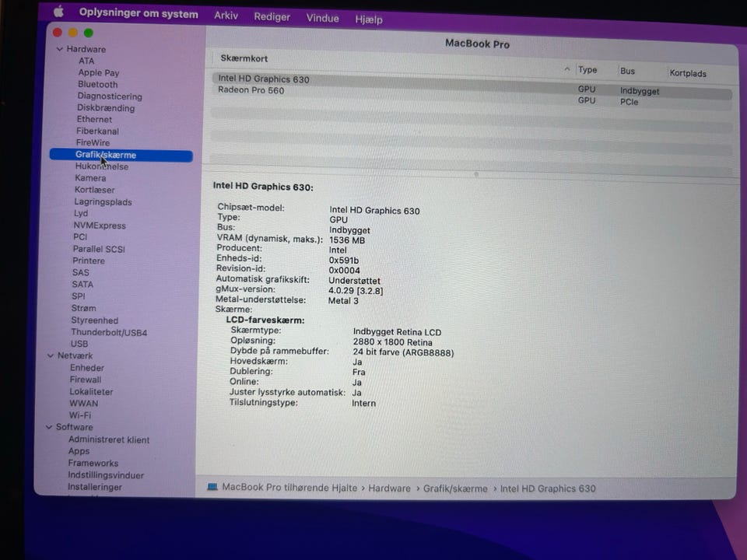Image resolution: width=747 pixels, height=560 pixels.
Task: Select PCI in the sidebar
Action: coord(80,237)
